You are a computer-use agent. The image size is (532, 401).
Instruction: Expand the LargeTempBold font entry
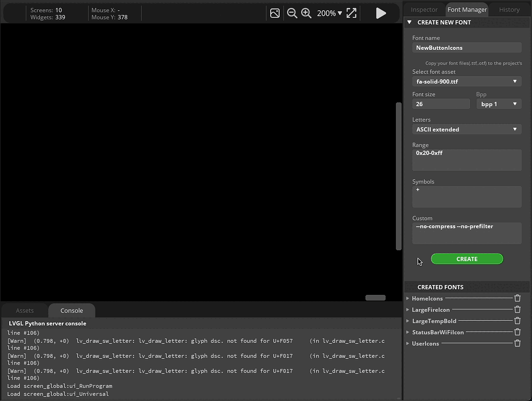click(x=407, y=320)
